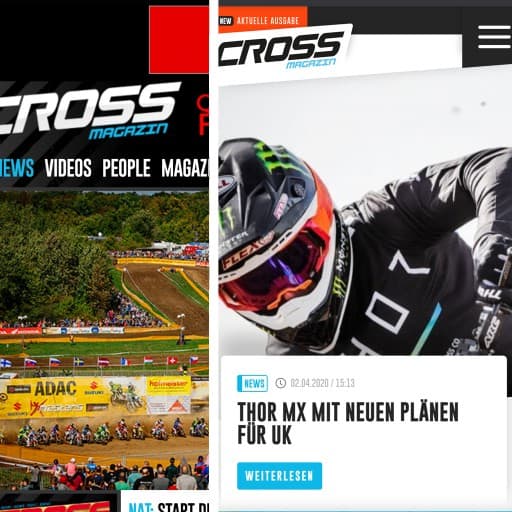
Task: Open the MAGAZIN menu item
Action: pos(185,168)
